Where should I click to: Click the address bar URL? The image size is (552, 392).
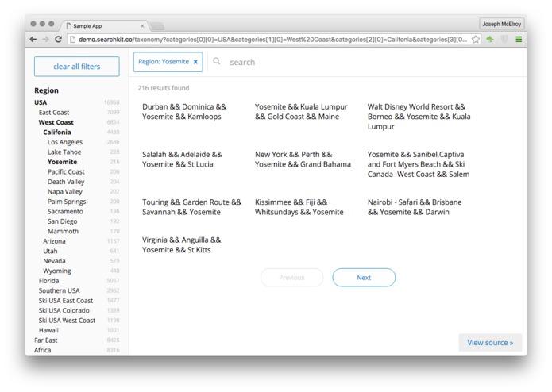[x=272, y=40]
